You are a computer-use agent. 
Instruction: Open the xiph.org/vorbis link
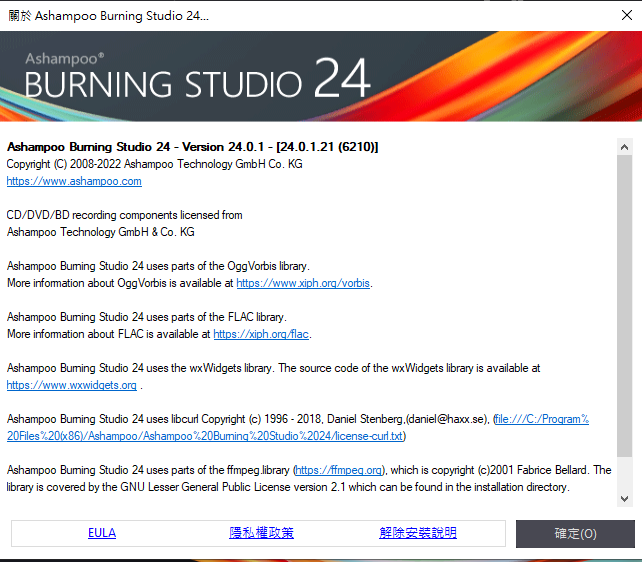[303, 283]
